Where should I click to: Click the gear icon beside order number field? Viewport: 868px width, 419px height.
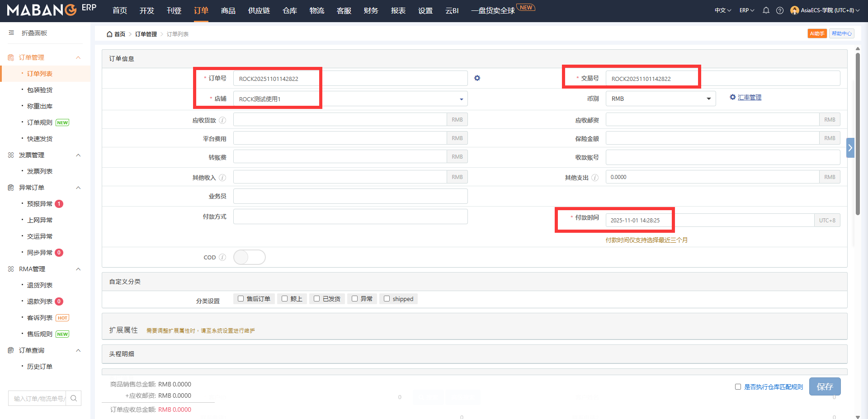[477, 78]
